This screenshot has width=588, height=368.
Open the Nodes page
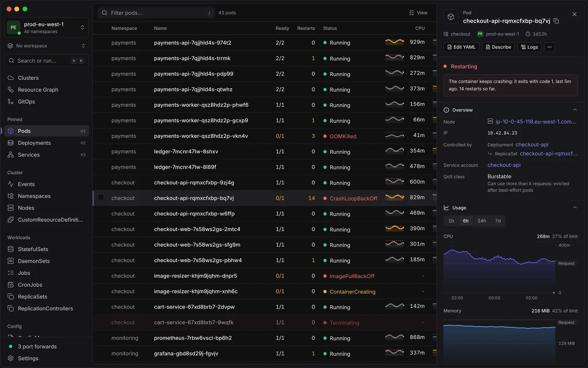tap(46, 208)
